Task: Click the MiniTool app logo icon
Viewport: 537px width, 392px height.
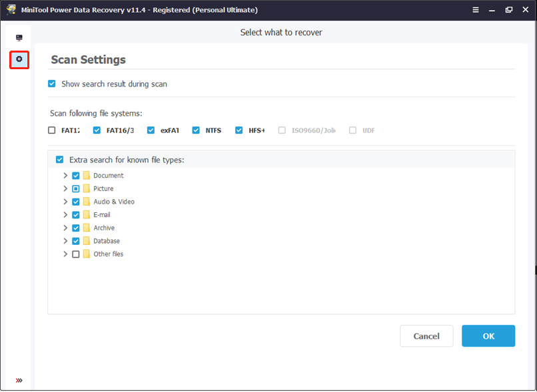Action: pyautogui.click(x=11, y=9)
